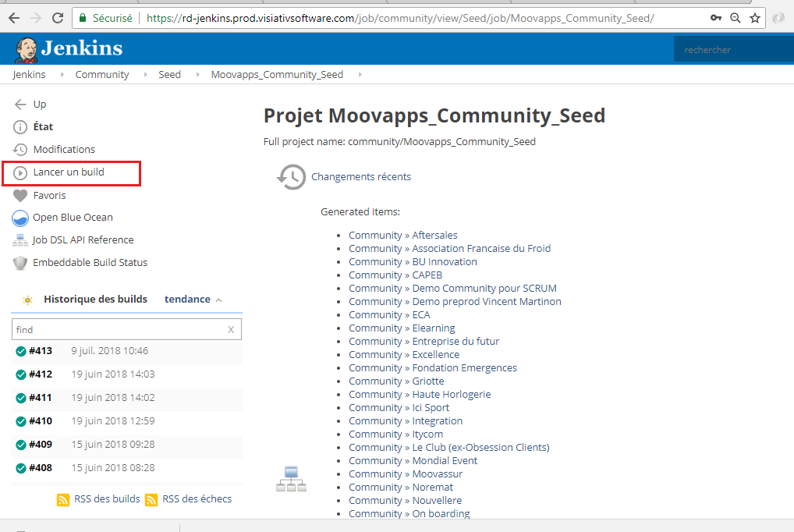
Task: Click the Jenkins butler logo icon
Action: tap(26, 50)
